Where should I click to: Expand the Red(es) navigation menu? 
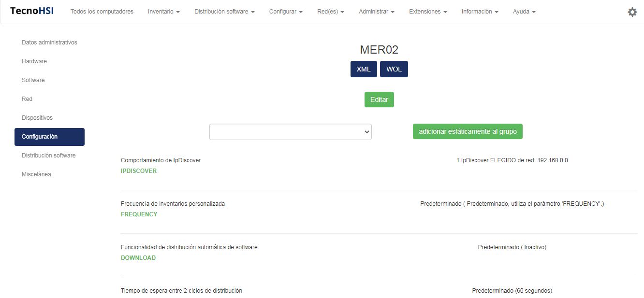point(330,12)
